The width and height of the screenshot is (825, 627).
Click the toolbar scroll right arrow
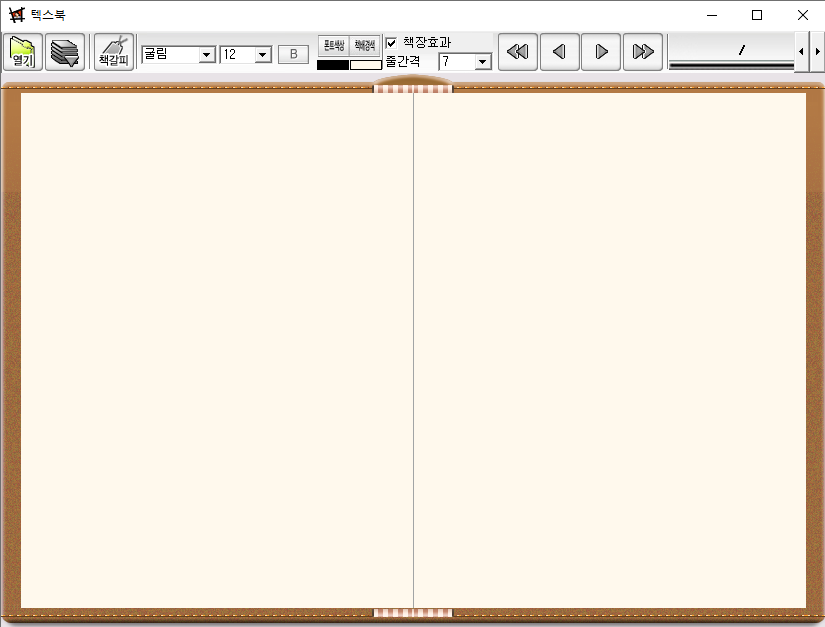pyautogui.click(x=817, y=52)
